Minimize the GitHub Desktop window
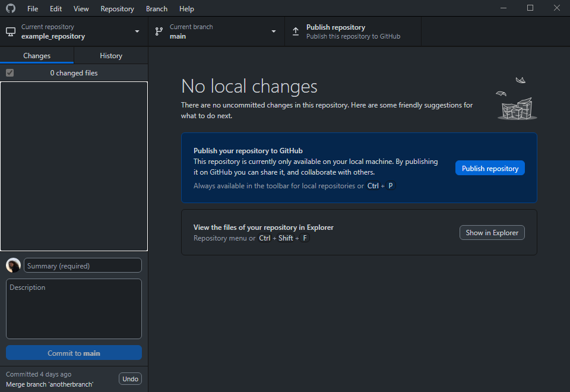The width and height of the screenshot is (570, 392). 503,8
